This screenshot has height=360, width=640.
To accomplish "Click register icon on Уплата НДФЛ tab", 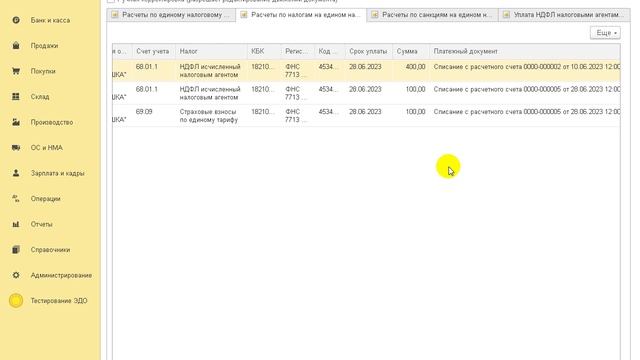I will pos(506,15).
